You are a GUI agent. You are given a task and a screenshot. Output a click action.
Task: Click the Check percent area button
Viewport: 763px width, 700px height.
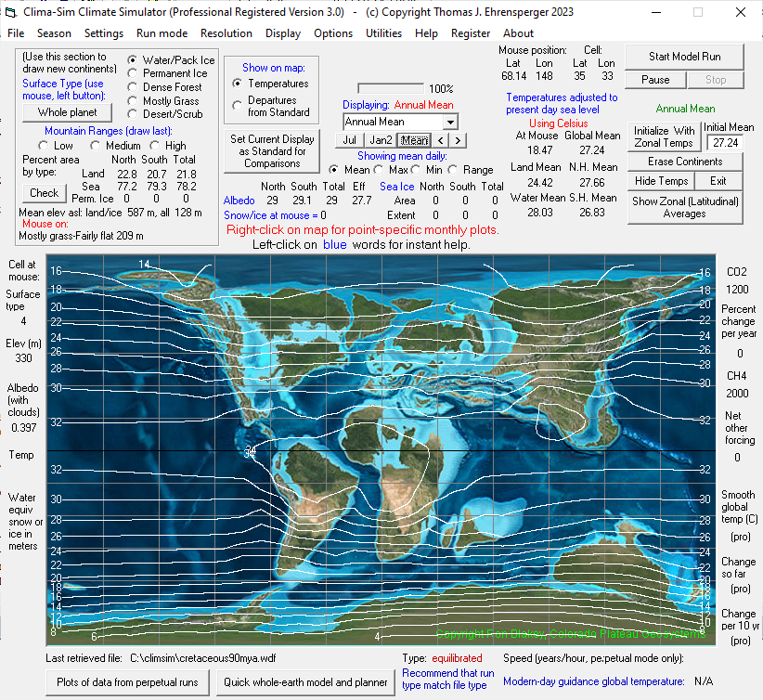tap(45, 193)
